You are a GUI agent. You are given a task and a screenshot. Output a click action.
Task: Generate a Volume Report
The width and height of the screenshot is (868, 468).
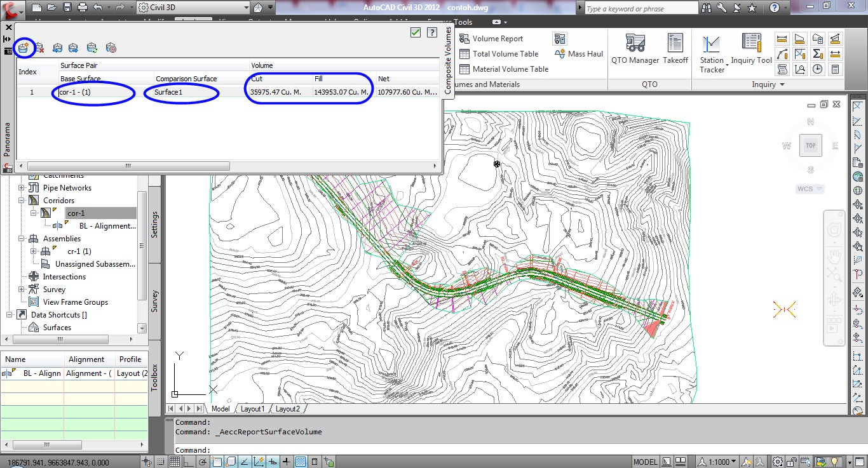point(491,39)
